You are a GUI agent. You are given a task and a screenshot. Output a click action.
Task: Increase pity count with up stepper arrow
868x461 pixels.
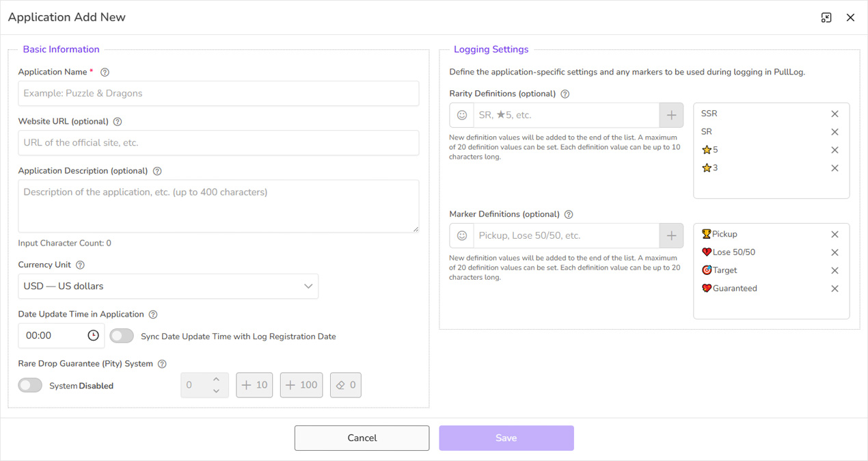pos(216,379)
